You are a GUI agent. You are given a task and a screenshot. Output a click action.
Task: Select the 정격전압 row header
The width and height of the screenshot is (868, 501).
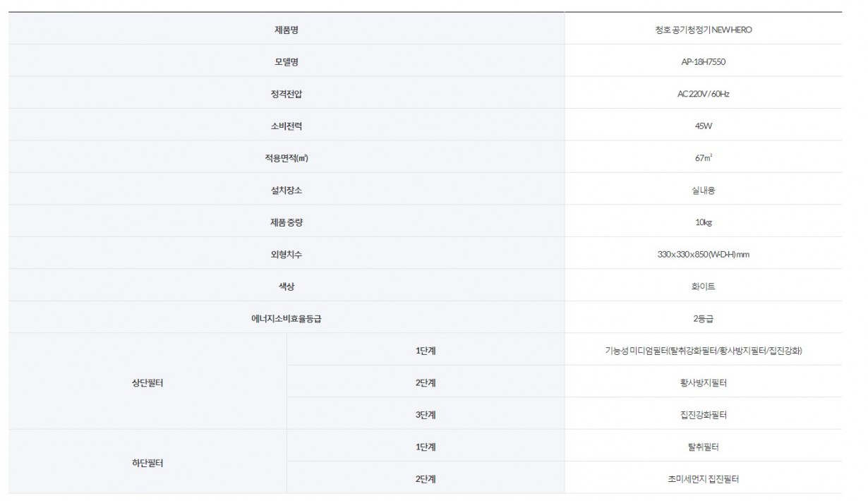(x=287, y=94)
